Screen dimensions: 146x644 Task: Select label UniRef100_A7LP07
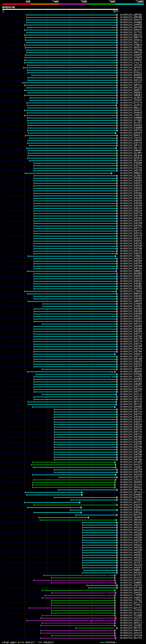[x=131, y=82]
